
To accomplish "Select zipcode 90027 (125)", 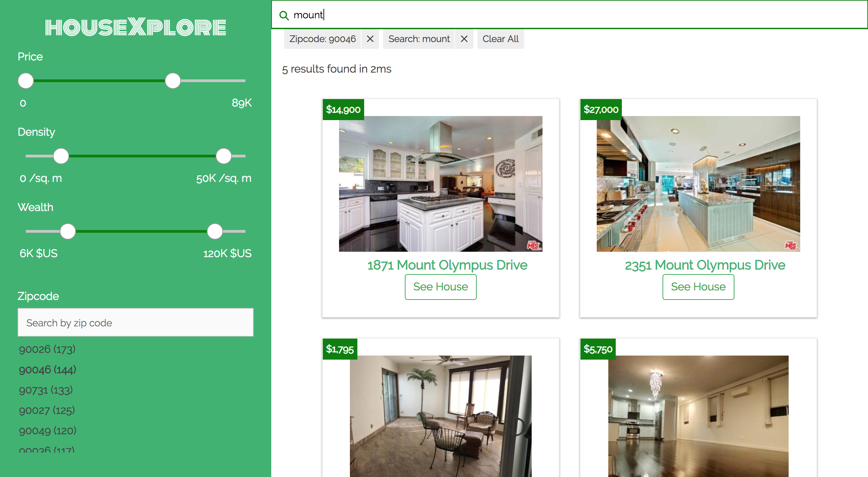I will (x=47, y=410).
